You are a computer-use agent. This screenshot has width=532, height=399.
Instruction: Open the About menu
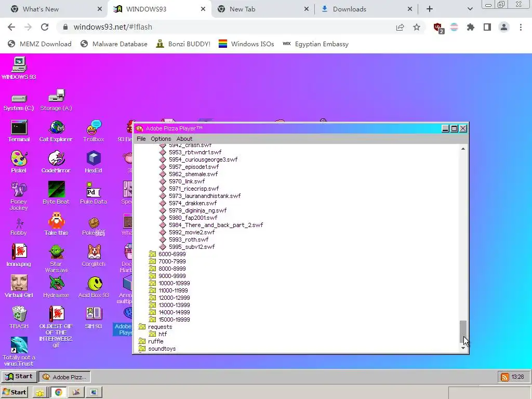click(184, 139)
